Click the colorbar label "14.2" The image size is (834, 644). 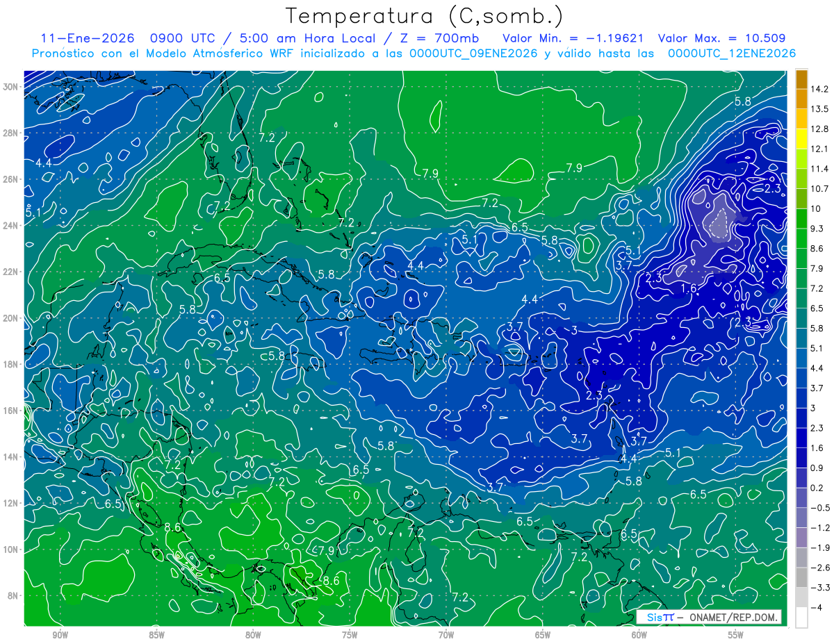pos(819,89)
